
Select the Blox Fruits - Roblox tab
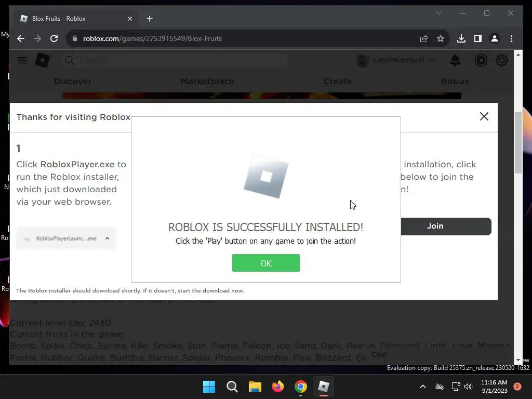tap(75, 19)
